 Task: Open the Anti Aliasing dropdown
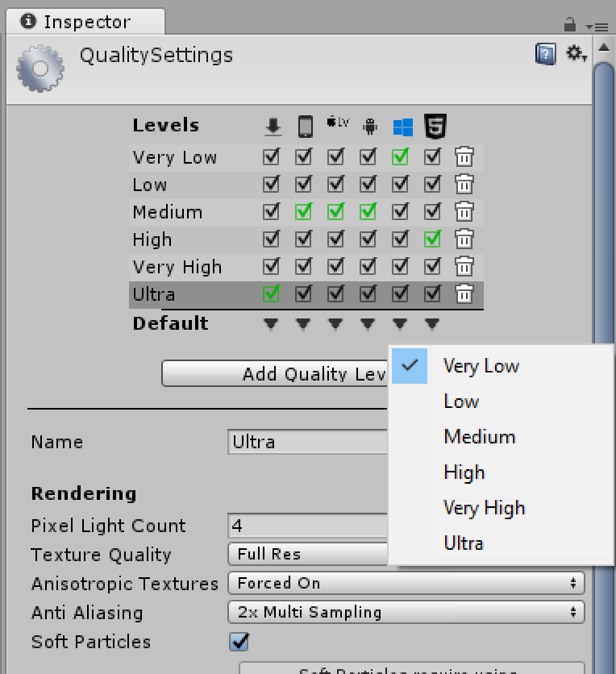[406, 612]
